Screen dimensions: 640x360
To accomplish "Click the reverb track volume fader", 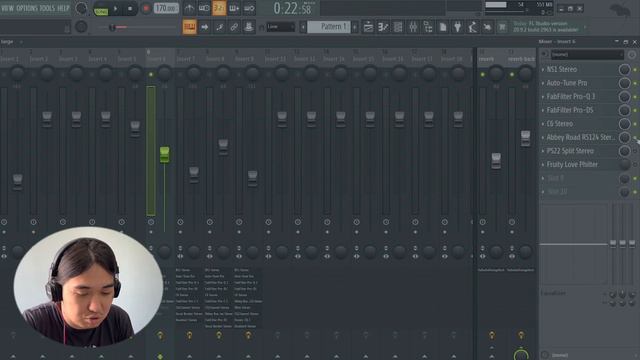I will click(496, 160).
